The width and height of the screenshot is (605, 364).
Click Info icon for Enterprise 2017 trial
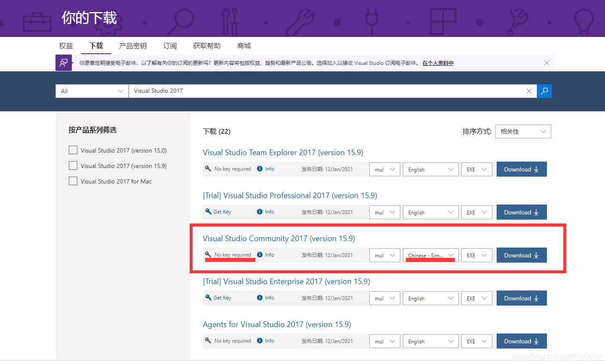coord(260,298)
